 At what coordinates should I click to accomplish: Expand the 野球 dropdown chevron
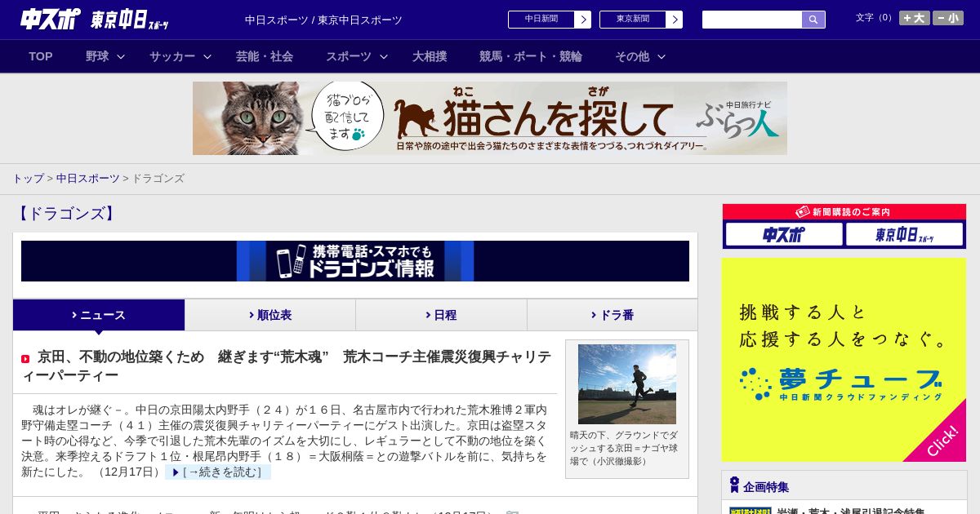121,56
